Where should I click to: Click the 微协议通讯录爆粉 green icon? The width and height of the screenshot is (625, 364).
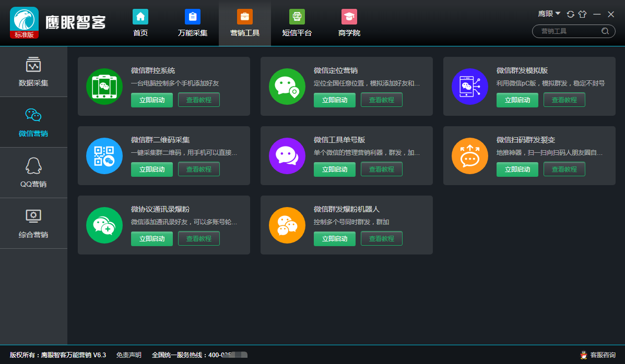point(104,225)
